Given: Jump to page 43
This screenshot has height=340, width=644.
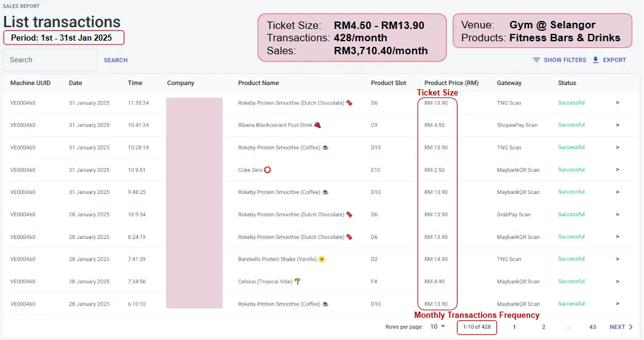Looking at the screenshot, I should pyautogui.click(x=592, y=327).
